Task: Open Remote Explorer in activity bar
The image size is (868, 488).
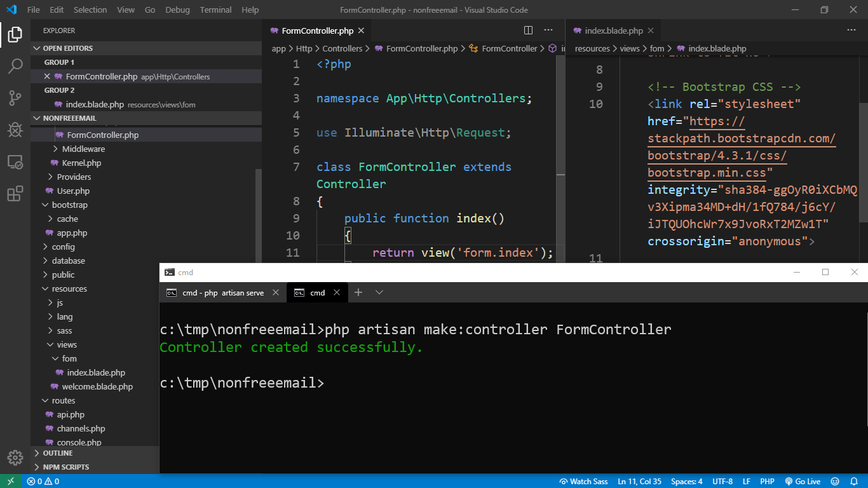Action: [x=15, y=162]
